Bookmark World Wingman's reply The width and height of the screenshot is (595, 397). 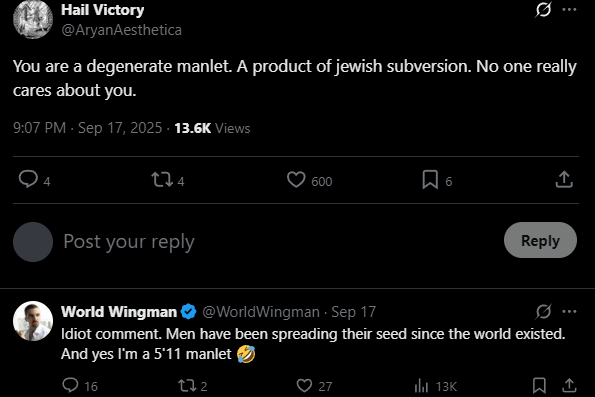click(539, 386)
